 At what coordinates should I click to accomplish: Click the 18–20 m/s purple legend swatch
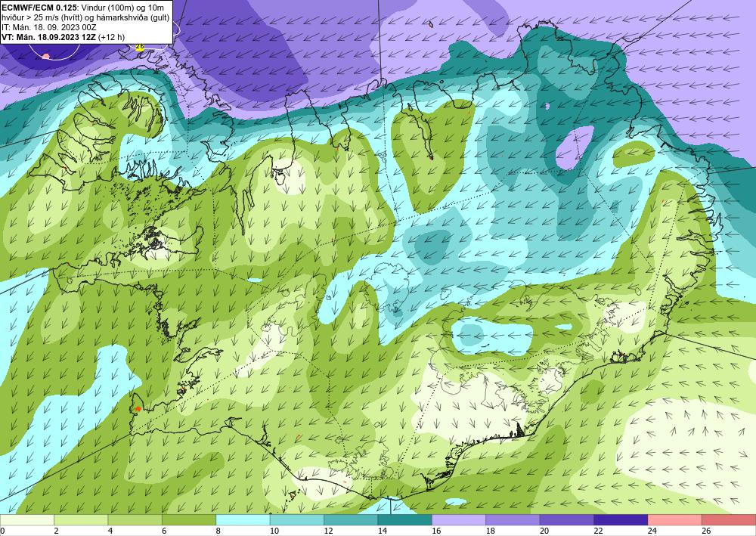[513, 520]
